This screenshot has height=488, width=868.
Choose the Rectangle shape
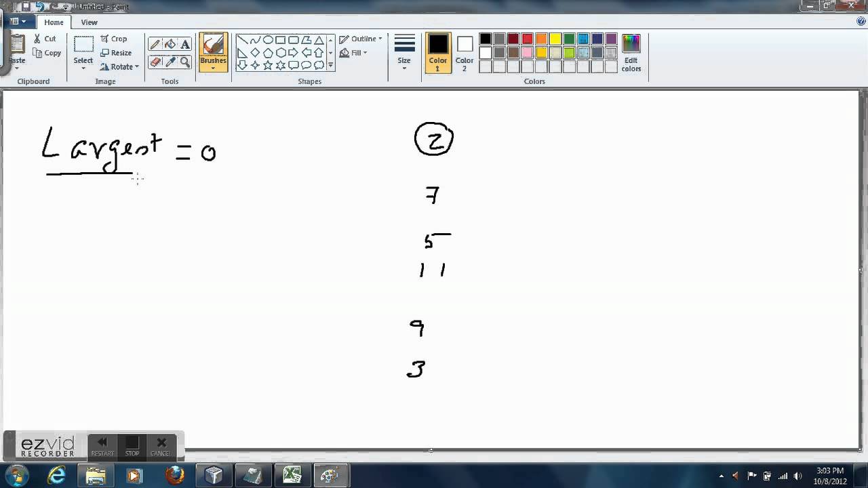tap(281, 40)
